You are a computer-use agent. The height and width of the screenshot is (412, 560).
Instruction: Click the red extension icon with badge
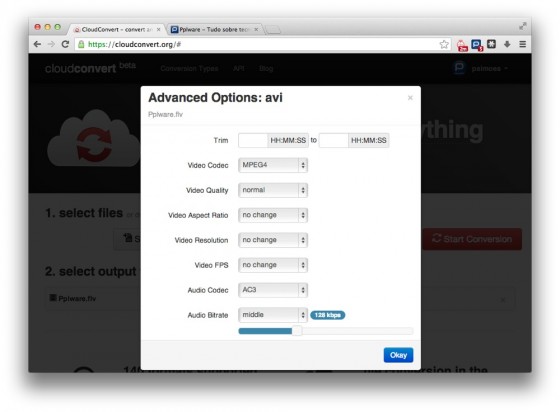[x=462, y=45]
